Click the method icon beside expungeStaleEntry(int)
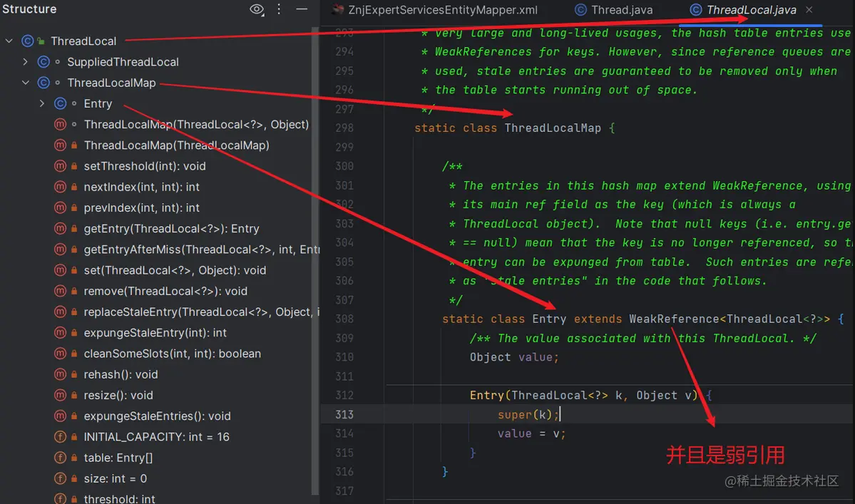Viewport: 855px width, 504px height. point(60,333)
